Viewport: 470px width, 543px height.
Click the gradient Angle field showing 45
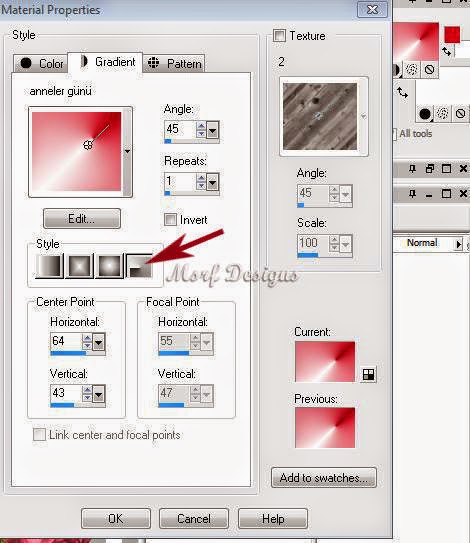coord(180,130)
